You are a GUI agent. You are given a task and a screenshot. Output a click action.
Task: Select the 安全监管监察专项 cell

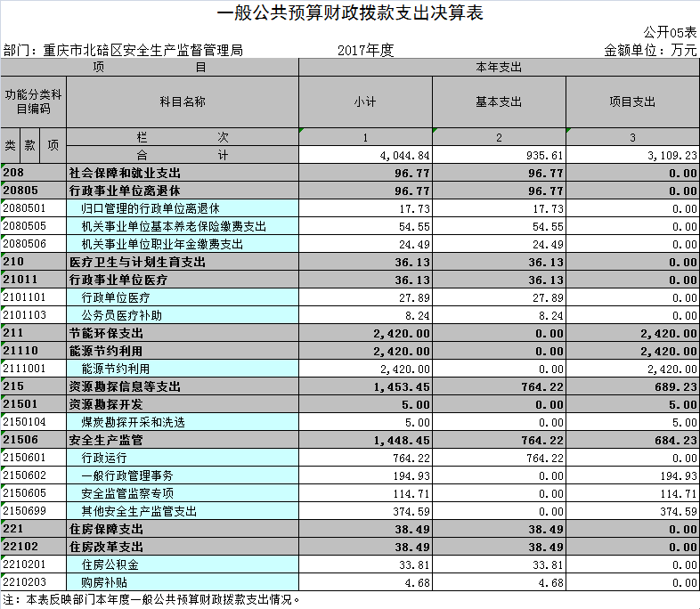(x=183, y=493)
